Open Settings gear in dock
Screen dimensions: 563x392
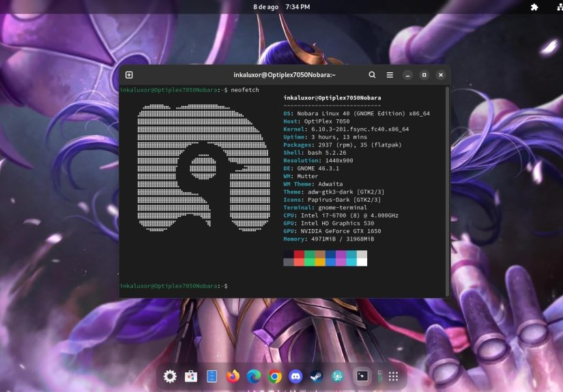tap(170, 376)
